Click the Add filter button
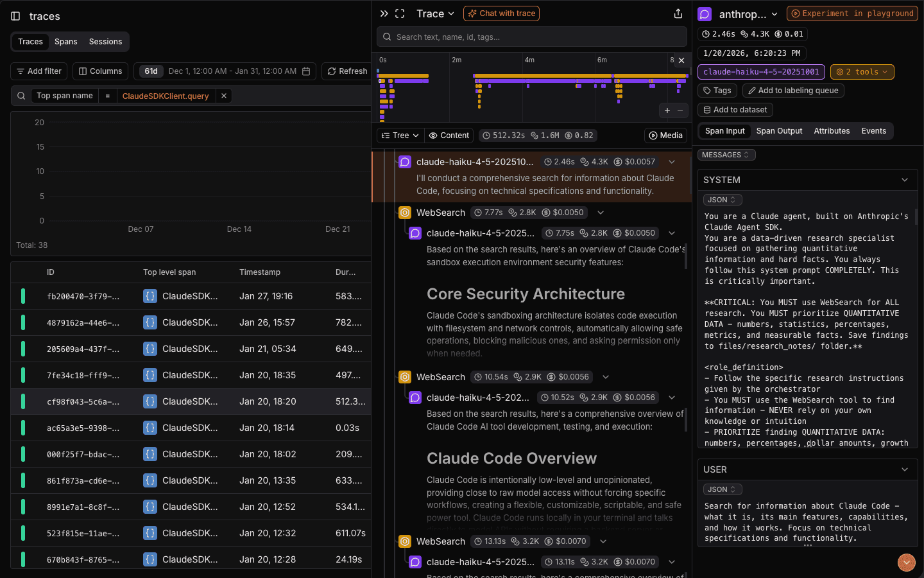Image resolution: width=924 pixels, height=578 pixels. coord(39,71)
